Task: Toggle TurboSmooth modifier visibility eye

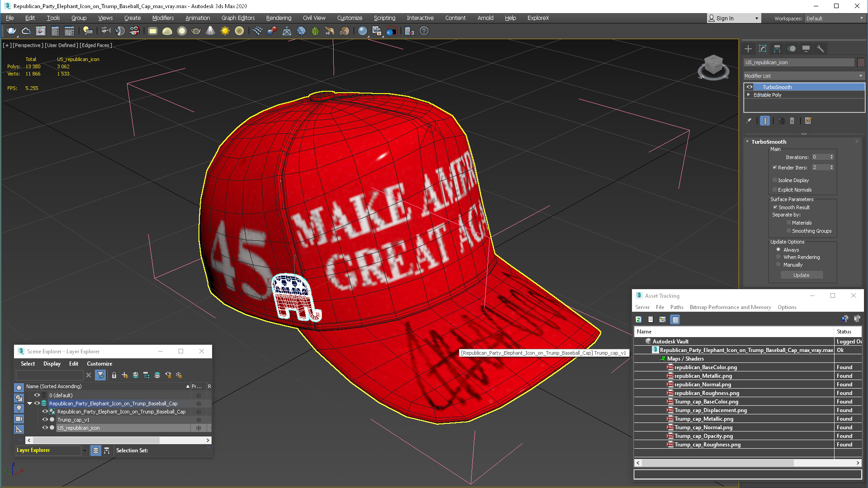Action: tap(750, 87)
